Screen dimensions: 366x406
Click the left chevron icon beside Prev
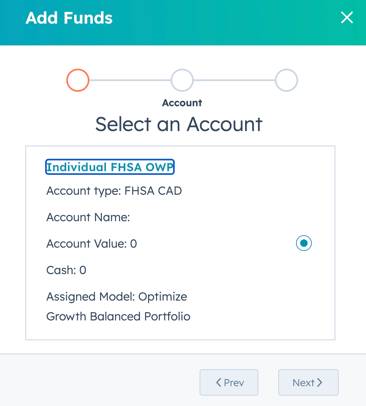pyautogui.click(x=219, y=382)
